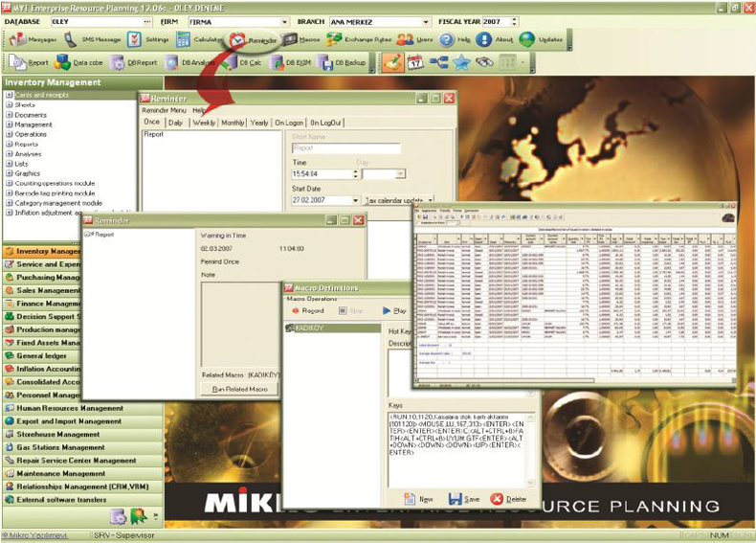The image size is (756, 543).
Task: Open Data cube tool
Action: 78,62
